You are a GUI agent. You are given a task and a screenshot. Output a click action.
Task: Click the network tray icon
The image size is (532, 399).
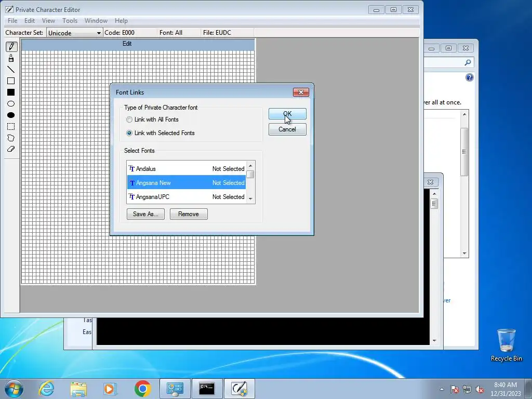(x=467, y=390)
